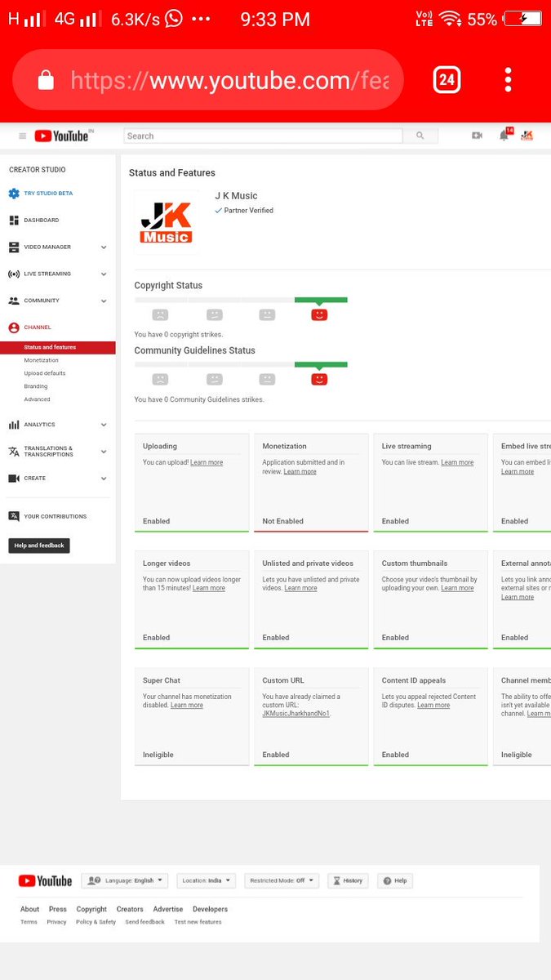Click Test new features in footer
Viewport: 551px width, 980px height.
pos(198,922)
